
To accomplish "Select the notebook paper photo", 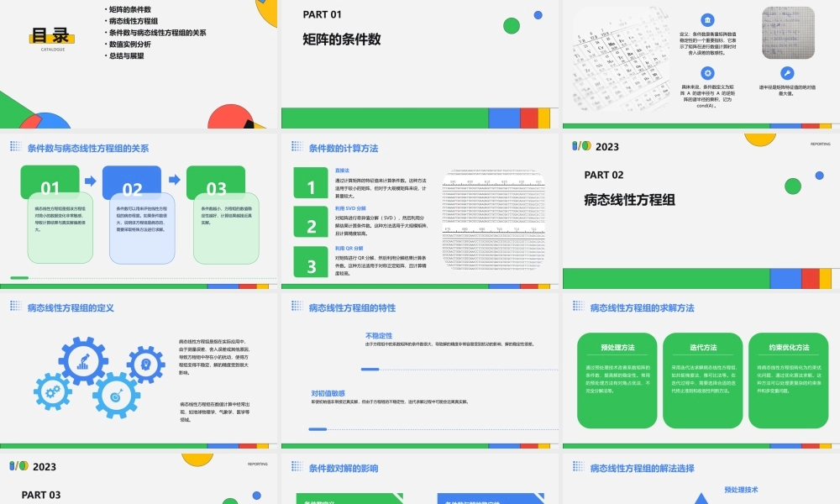I will pos(788,33).
